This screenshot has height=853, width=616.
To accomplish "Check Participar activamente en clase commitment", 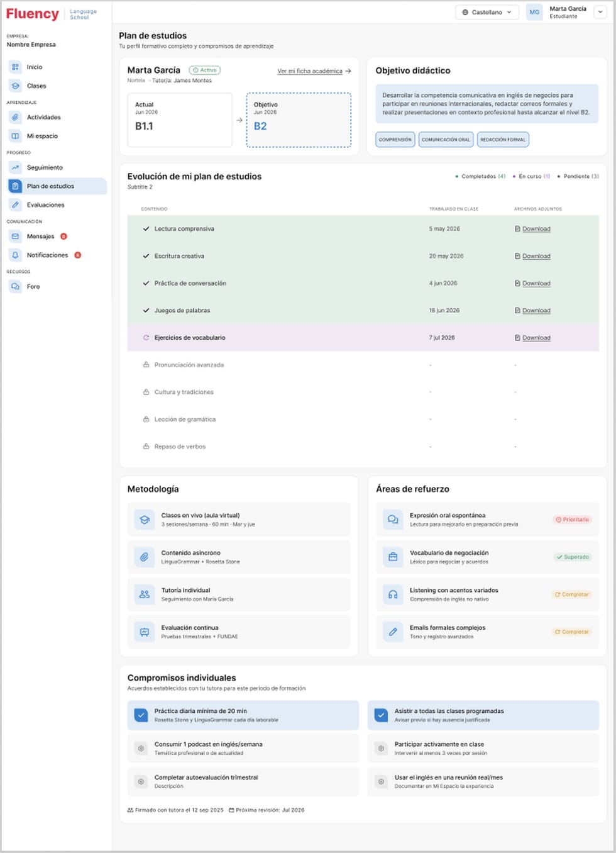I will pyautogui.click(x=381, y=749).
